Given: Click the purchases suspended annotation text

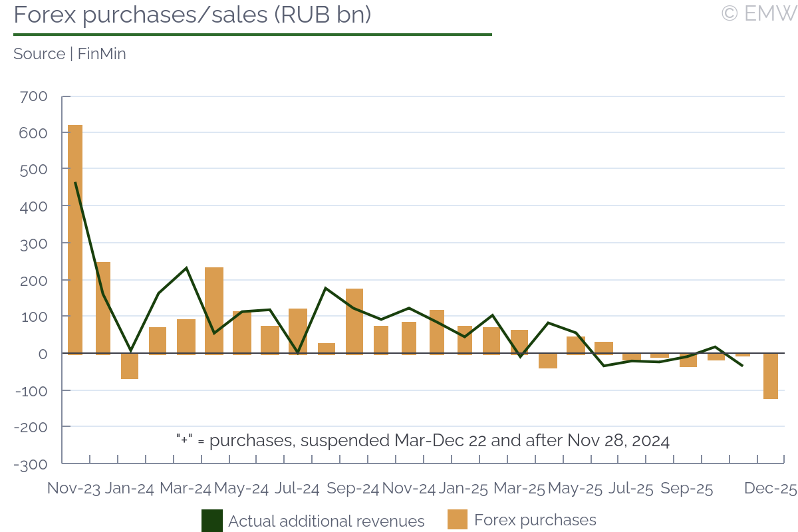Looking at the screenshot, I should pos(423,440).
